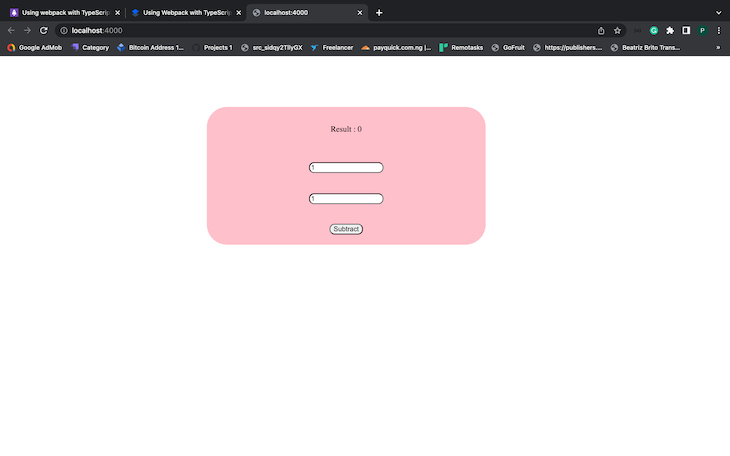This screenshot has width=730, height=456.
Task: Toggle the browser side panel
Action: point(686,30)
